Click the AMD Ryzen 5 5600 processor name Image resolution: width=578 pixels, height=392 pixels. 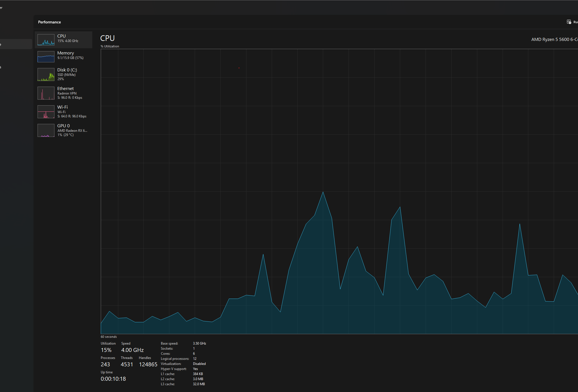tap(554, 40)
